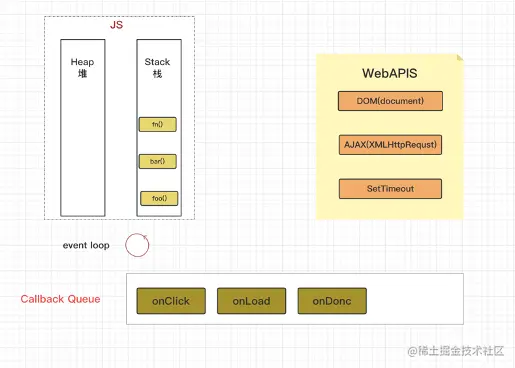515x368 pixels.
Task: Click the event loop text label
Action: 86,245
